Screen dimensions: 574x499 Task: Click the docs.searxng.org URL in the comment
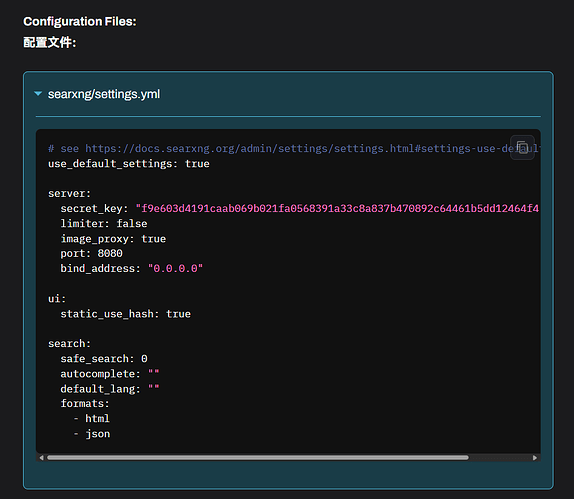click(x=312, y=149)
